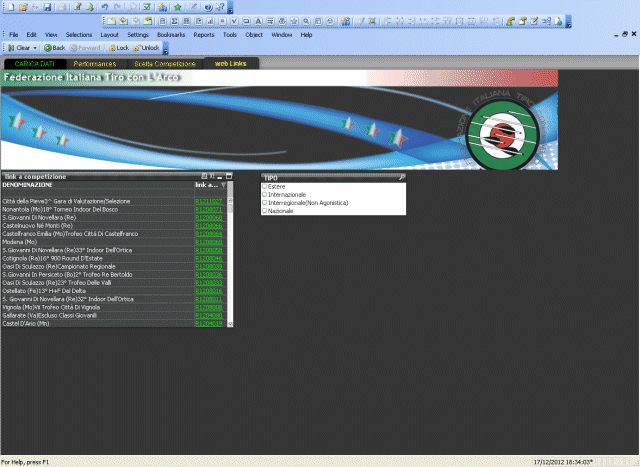The width and height of the screenshot is (640, 467).
Task: Click the Lock selections button
Action: pyautogui.click(x=119, y=48)
